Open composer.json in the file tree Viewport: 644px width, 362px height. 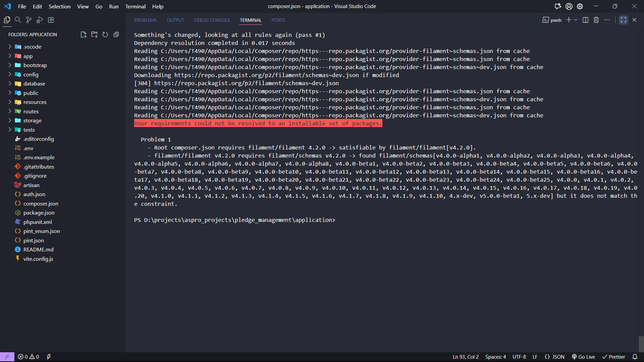coord(41,203)
